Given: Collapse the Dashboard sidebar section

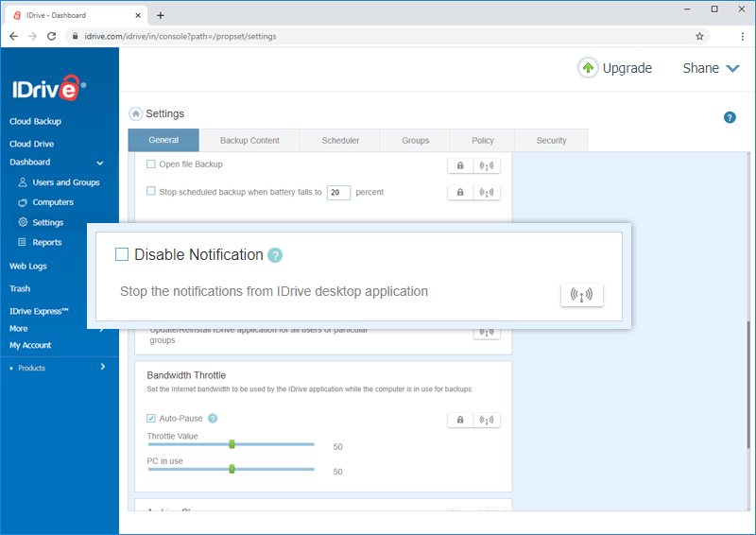Looking at the screenshot, I should point(100,164).
